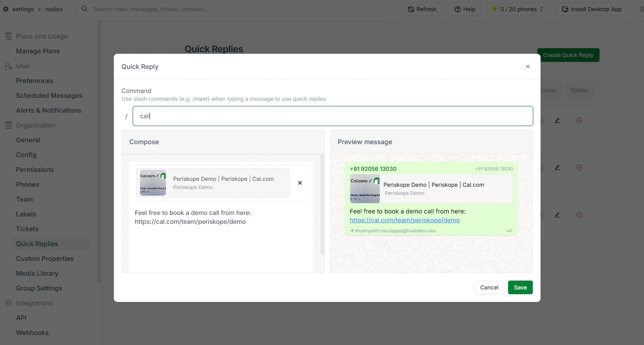
Task: Click Install Desktop App button
Action: [592, 9]
